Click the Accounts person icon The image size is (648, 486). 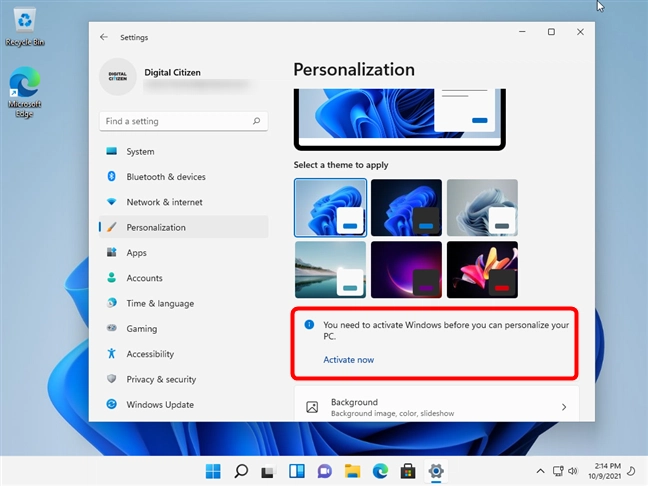click(112, 278)
